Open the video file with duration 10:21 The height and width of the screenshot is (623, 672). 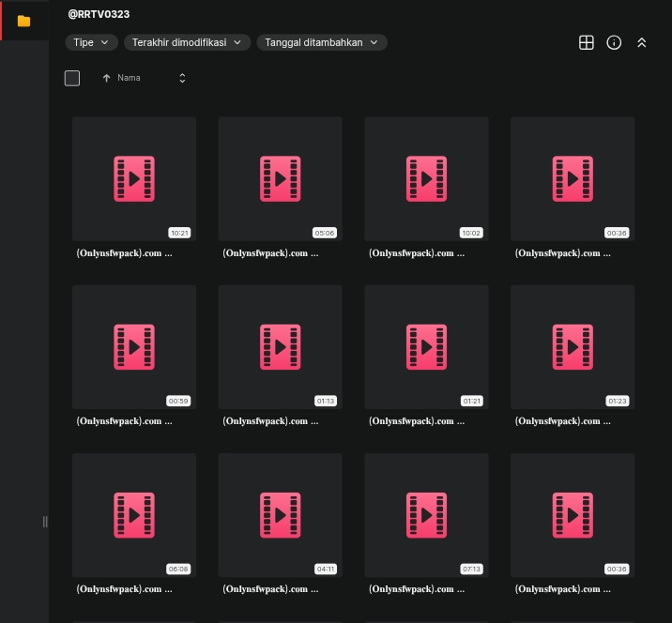pyautogui.click(x=134, y=178)
